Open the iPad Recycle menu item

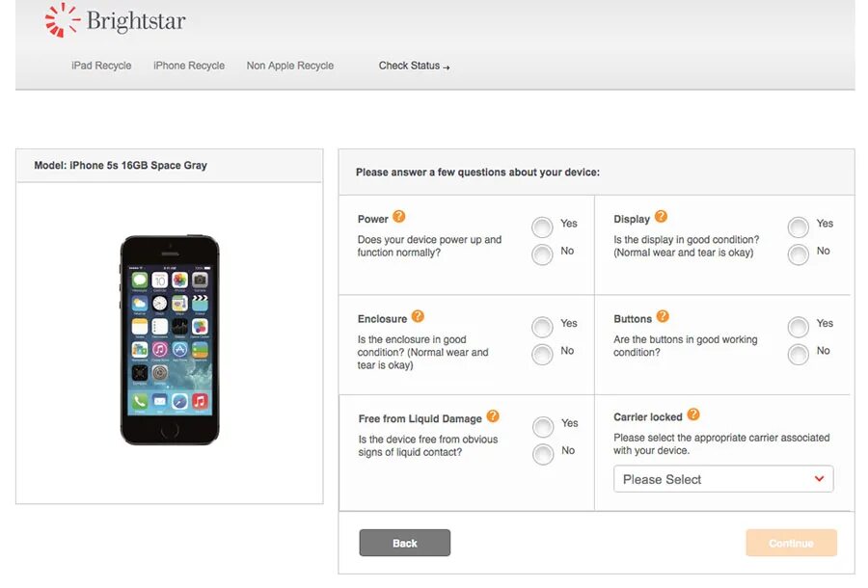(x=101, y=66)
